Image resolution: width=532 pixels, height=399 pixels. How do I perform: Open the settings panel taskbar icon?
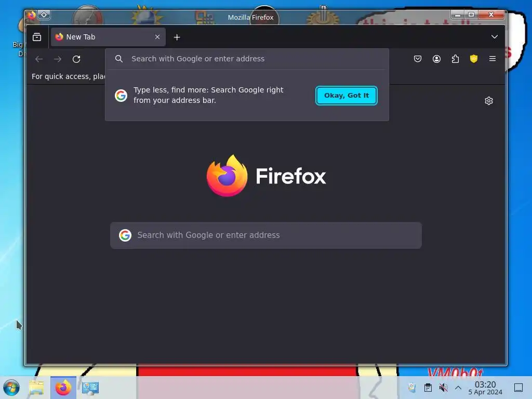point(90,388)
